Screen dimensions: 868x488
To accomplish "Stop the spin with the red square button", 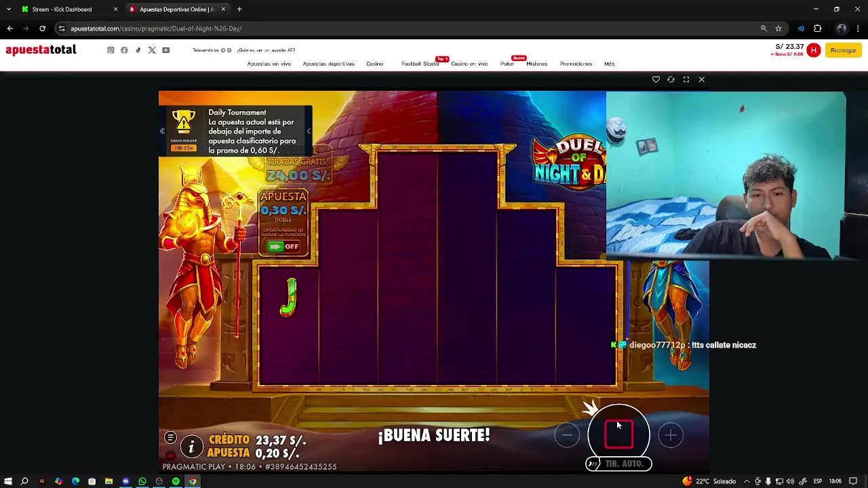I will (618, 434).
